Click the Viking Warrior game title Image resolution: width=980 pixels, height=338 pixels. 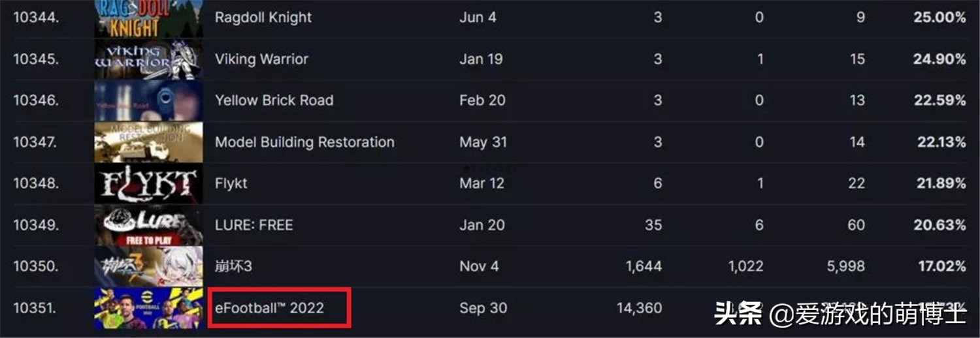point(261,59)
